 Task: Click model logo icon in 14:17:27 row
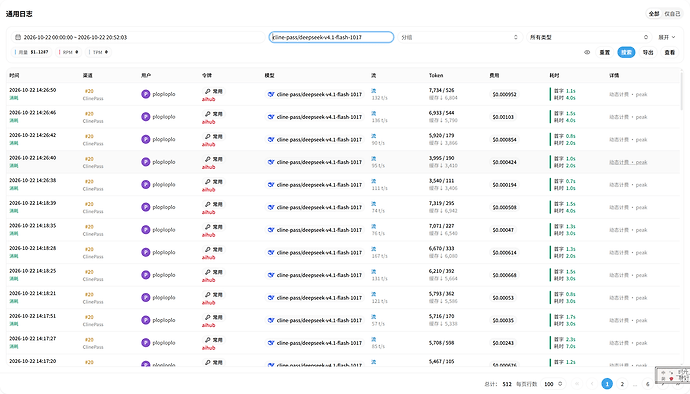(x=271, y=343)
